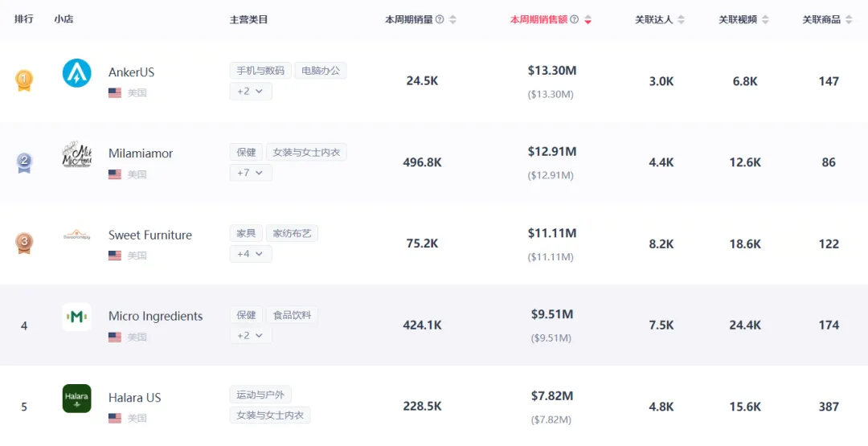Click the 228.5K sales volume value
Viewport: 868px width, 446px height.
(423, 406)
